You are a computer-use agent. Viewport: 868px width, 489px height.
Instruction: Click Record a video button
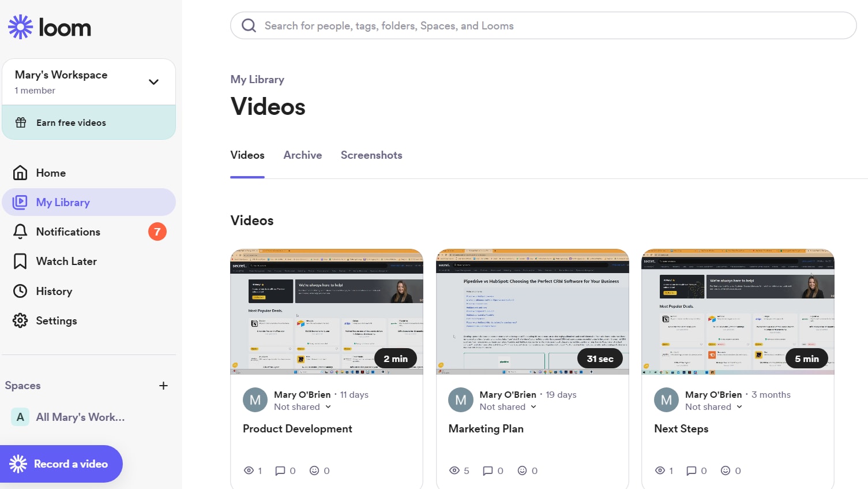coord(61,464)
